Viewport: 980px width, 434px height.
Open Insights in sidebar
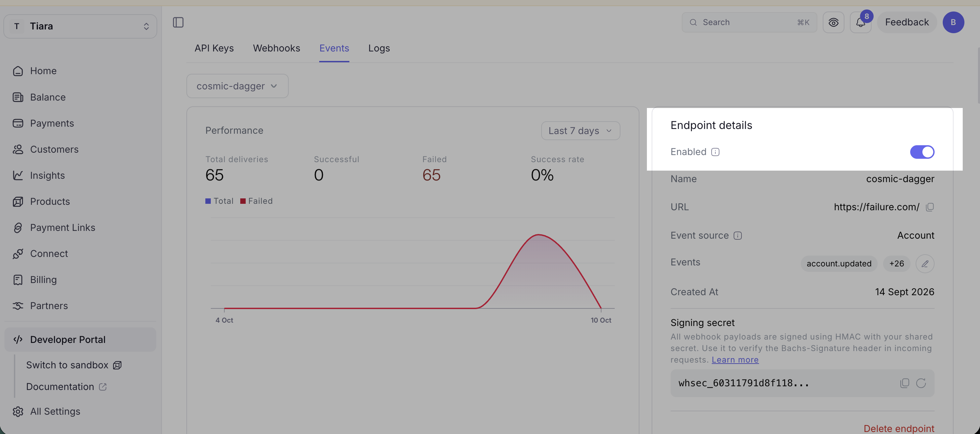click(x=81, y=176)
